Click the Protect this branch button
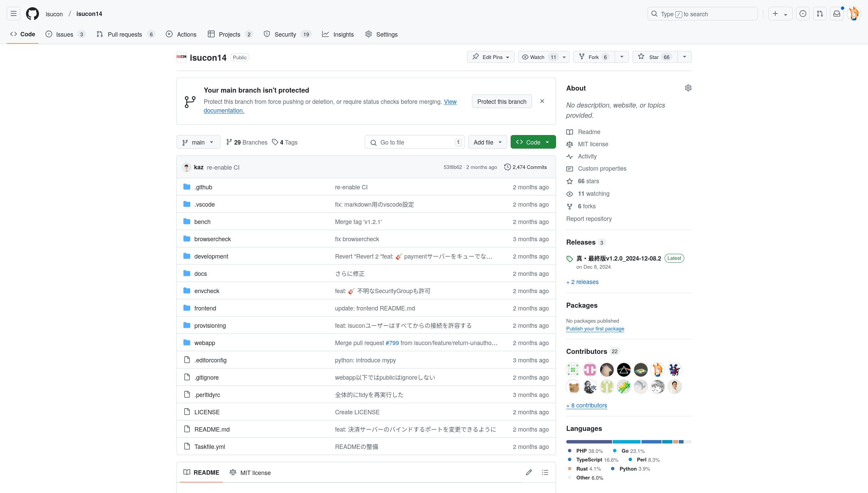The width and height of the screenshot is (868, 493). tap(502, 101)
